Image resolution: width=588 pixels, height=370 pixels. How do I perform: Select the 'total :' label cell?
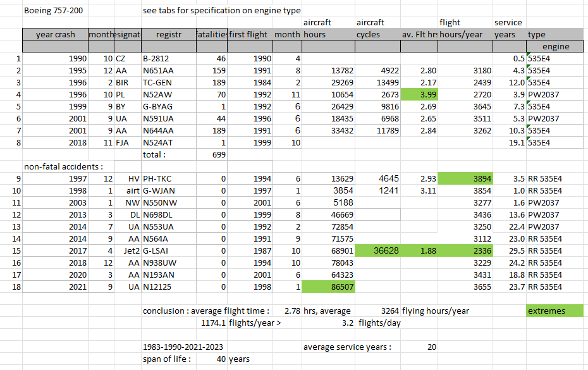coord(169,154)
